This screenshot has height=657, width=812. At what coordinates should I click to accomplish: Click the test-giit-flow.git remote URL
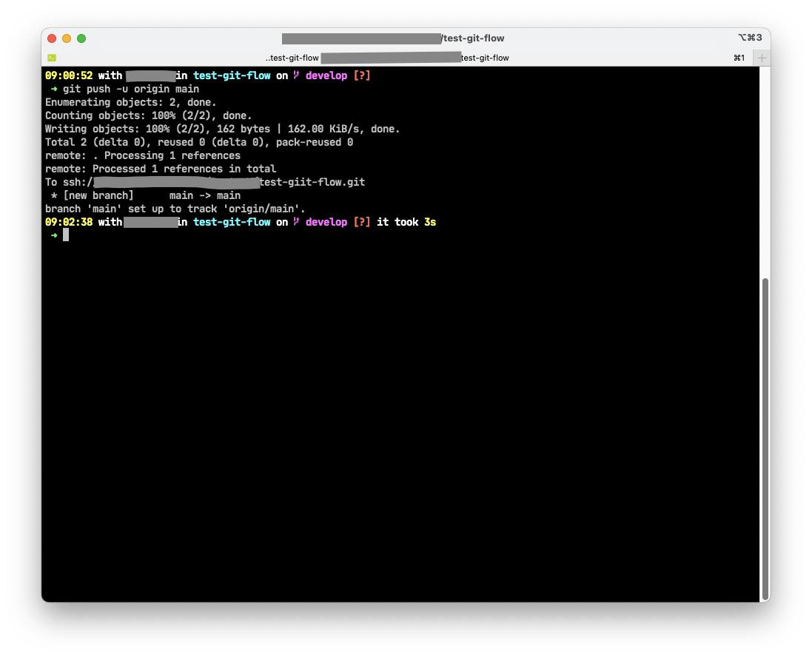click(313, 182)
